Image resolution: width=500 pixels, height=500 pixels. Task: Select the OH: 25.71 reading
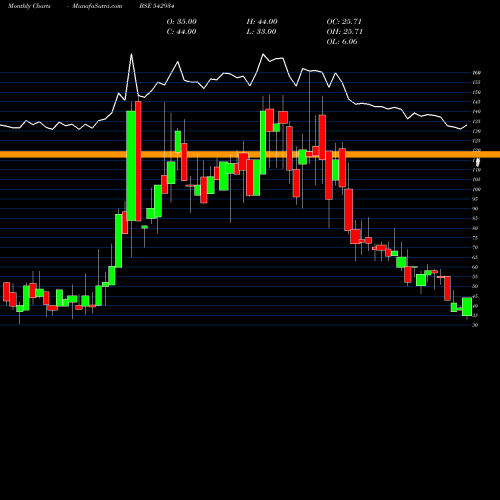pyautogui.click(x=345, y=31)
